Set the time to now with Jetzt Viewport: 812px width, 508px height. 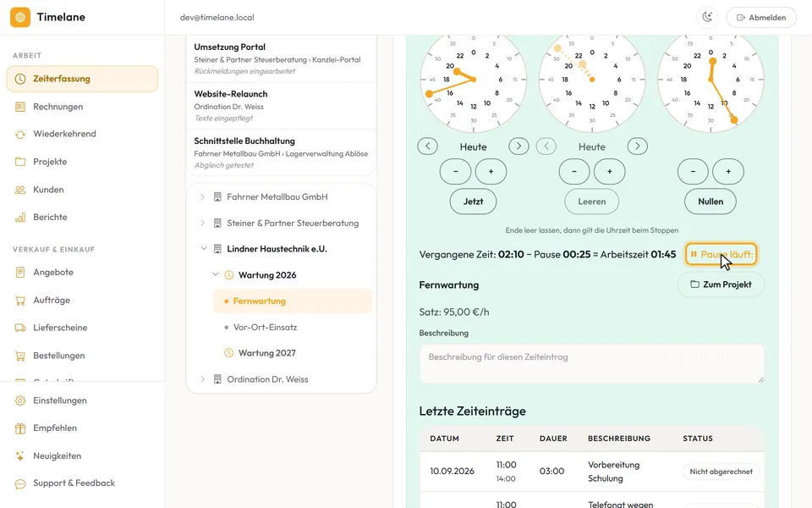(473, 202)
